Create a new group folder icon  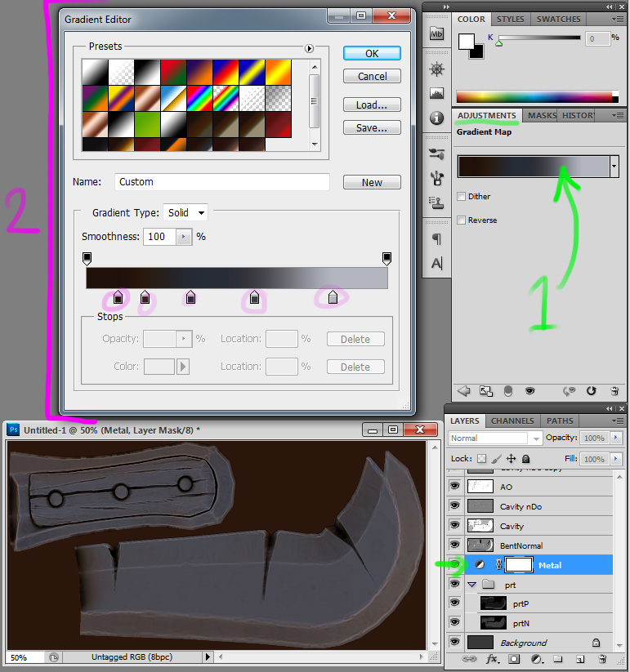tap(557, 659)
